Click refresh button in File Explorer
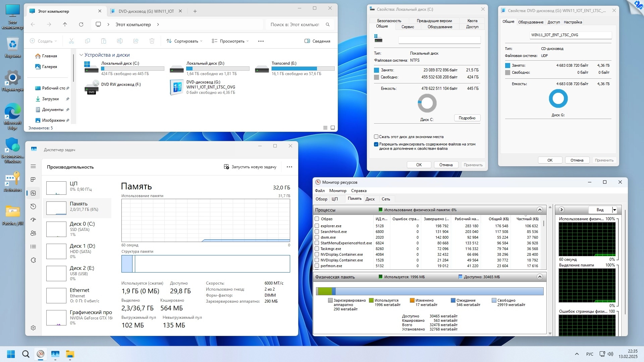 tap(81, 24)
